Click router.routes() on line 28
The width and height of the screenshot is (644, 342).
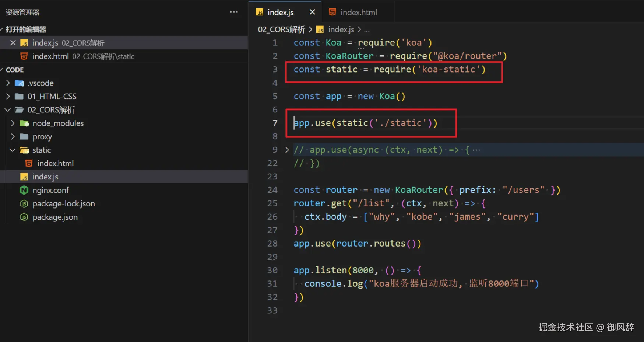point(376,244)
